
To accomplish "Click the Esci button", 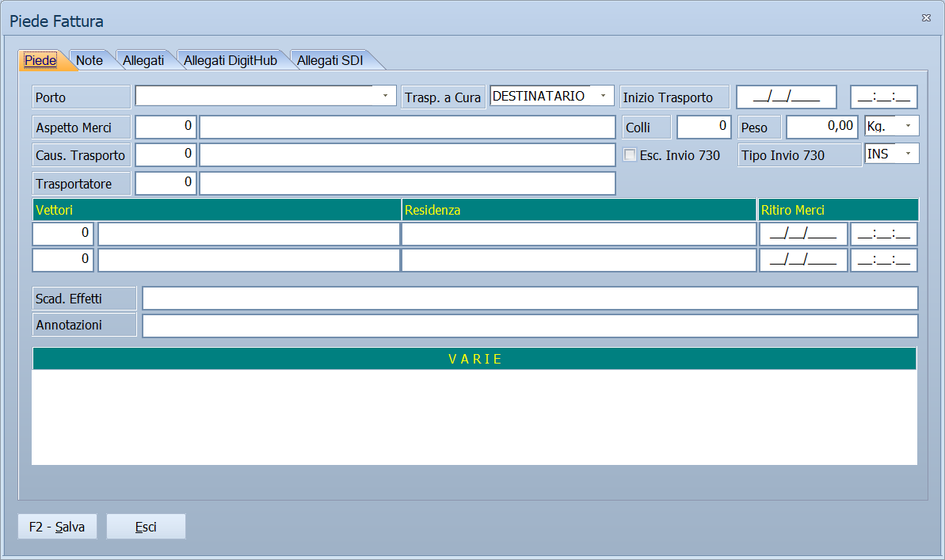I will tap(146, 526).
